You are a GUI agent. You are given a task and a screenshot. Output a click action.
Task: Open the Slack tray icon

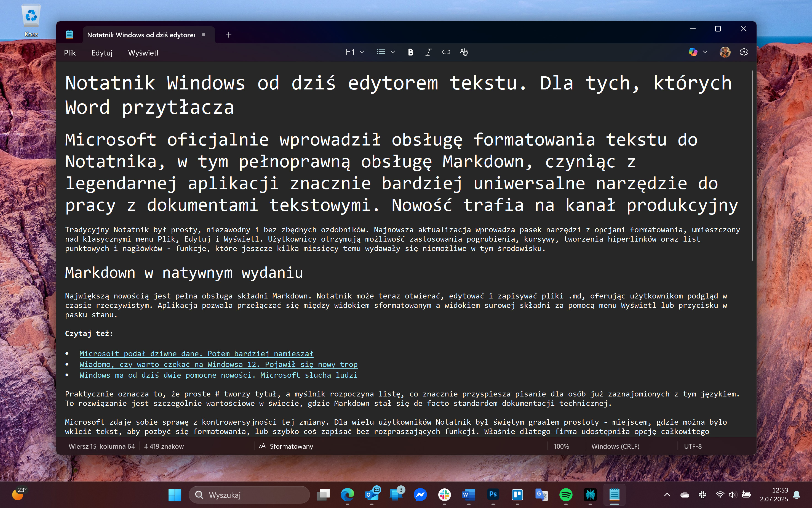coord(702,494)
